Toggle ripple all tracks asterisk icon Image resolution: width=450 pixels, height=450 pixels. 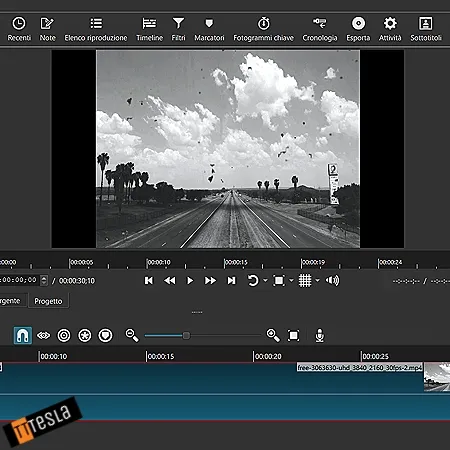pos(85,335)
